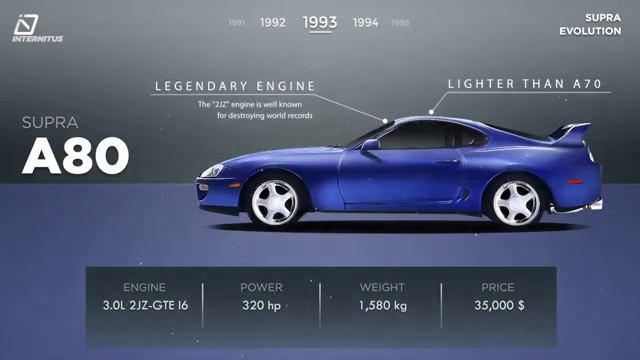The width and height of the screenshot is (640, 360).
Task: Click the engine value 3.0L 2JZ-GTE I6
Action: click(x=145, y=305)
